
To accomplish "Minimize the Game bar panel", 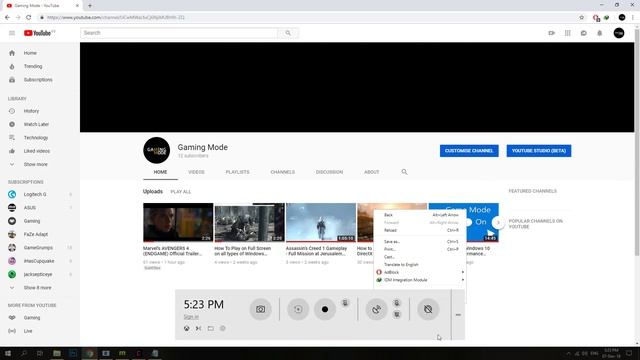I will click(x=458, y=315).
